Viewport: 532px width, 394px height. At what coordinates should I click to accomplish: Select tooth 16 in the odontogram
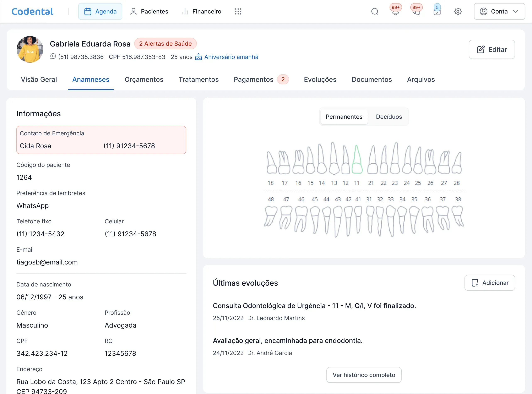click(x=298, y=162)
